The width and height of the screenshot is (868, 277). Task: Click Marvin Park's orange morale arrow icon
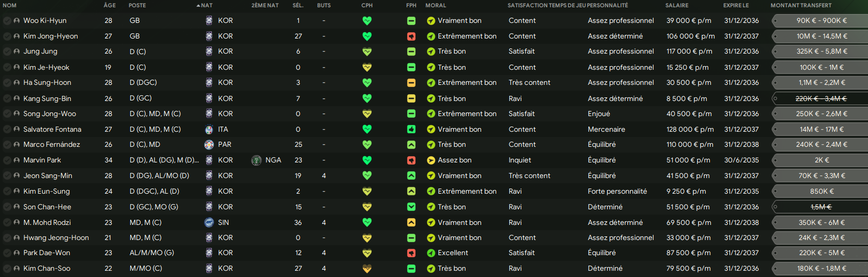(431, 160)
